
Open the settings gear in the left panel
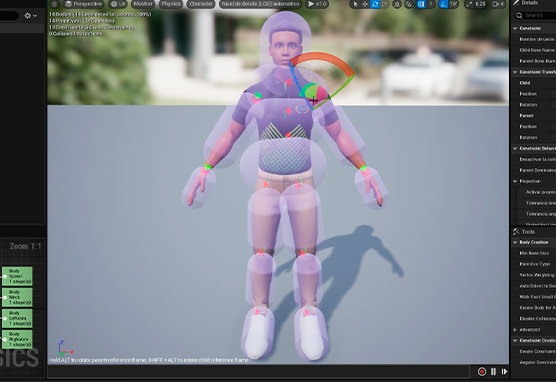[30, 16]
